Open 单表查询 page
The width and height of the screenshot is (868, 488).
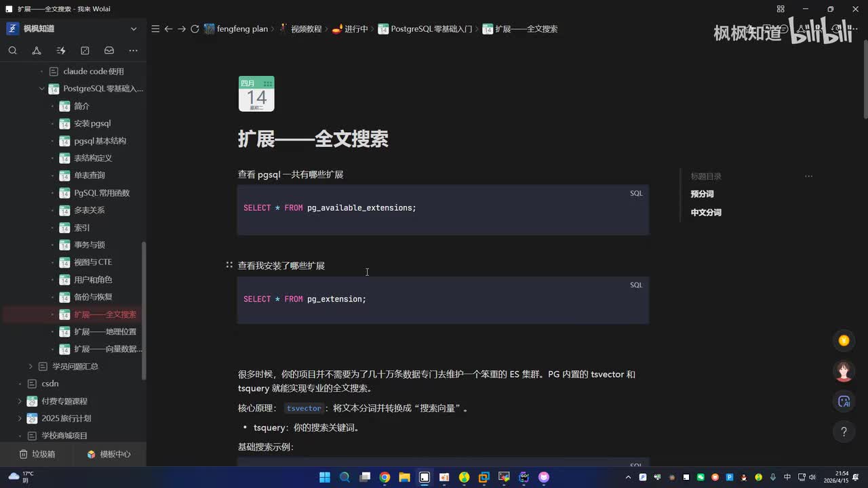click(x=91, y=176)
